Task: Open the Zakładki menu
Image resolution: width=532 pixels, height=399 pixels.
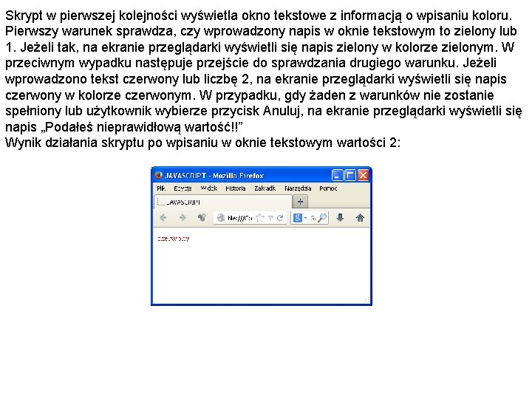Action: (265, 188)
